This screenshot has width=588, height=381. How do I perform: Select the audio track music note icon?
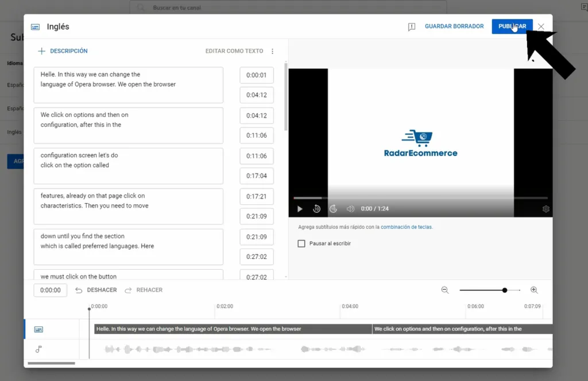point(38,349)
